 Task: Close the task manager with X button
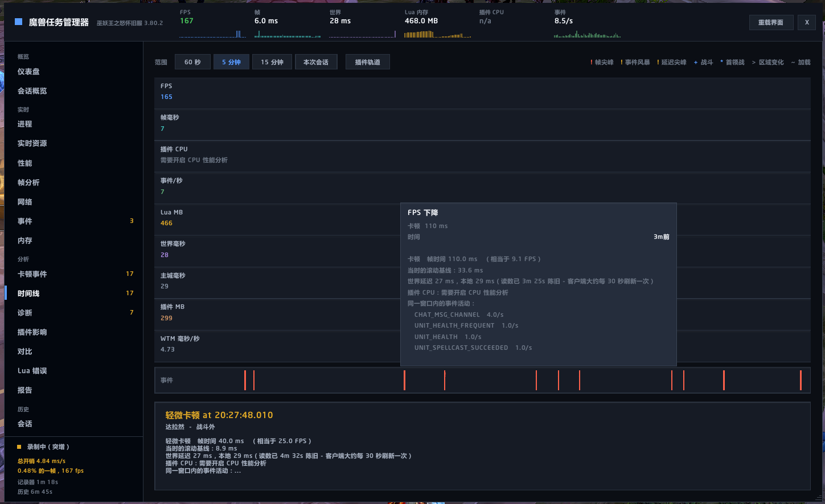coord(807,22)
